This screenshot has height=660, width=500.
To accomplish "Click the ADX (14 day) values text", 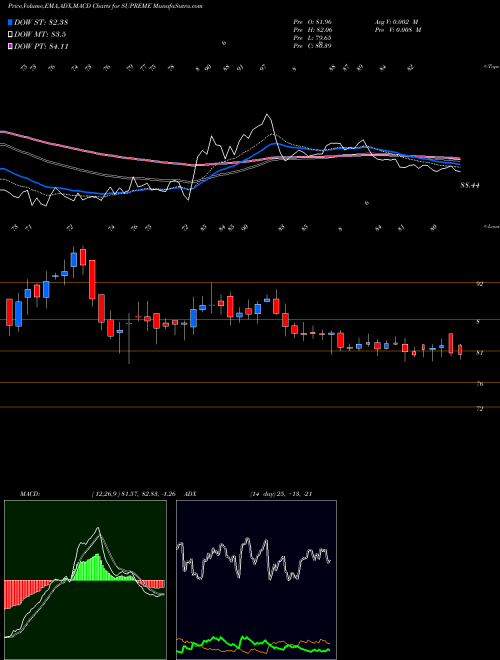I will pyautogui.click(x=281, y=494).
